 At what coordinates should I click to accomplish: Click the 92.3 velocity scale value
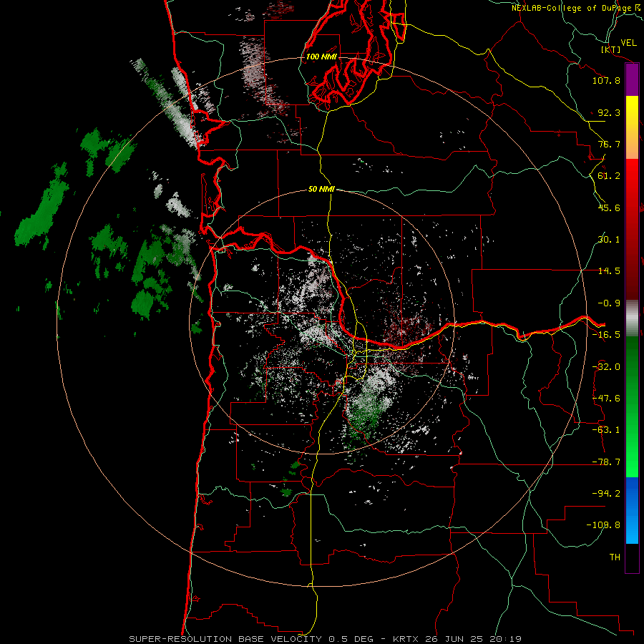coord(609,112)
